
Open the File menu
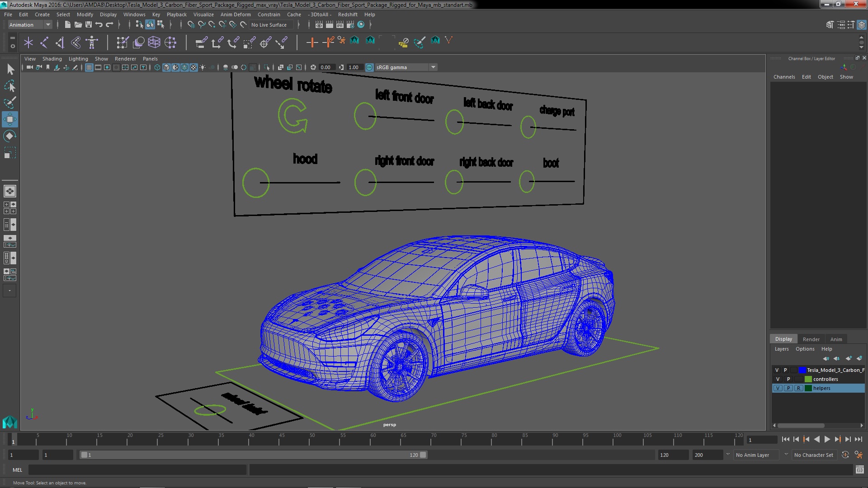click(8, 14)
